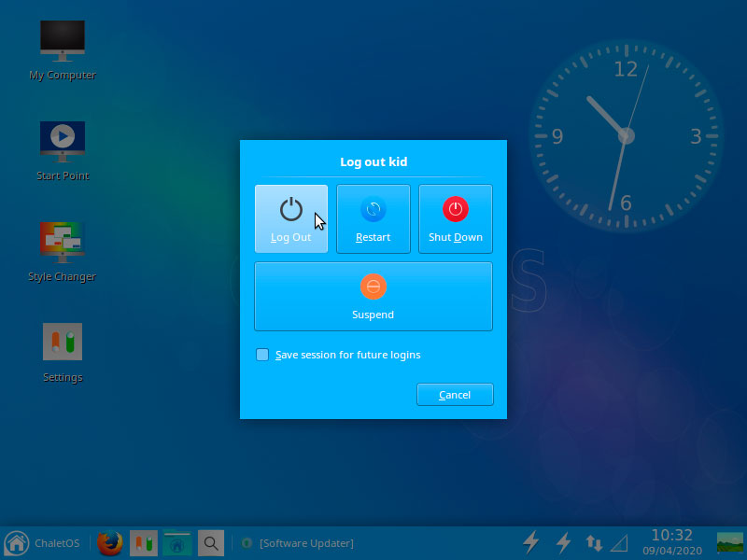
Task: Switch to the Software Updater taskbar window
Action: tap(298, 543)
